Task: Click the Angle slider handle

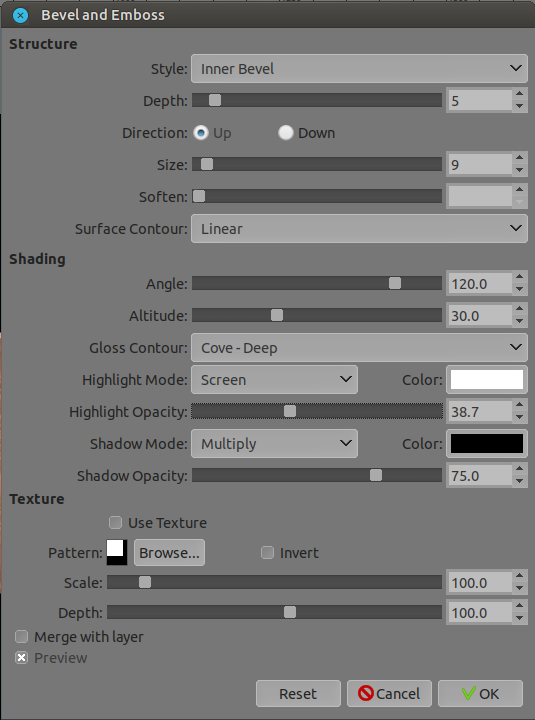Action: tap(395, 283)
